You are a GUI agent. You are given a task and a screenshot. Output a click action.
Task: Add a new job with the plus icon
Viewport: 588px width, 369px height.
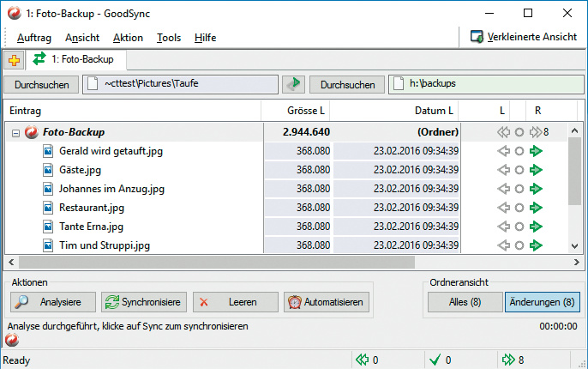pos(14,60)
